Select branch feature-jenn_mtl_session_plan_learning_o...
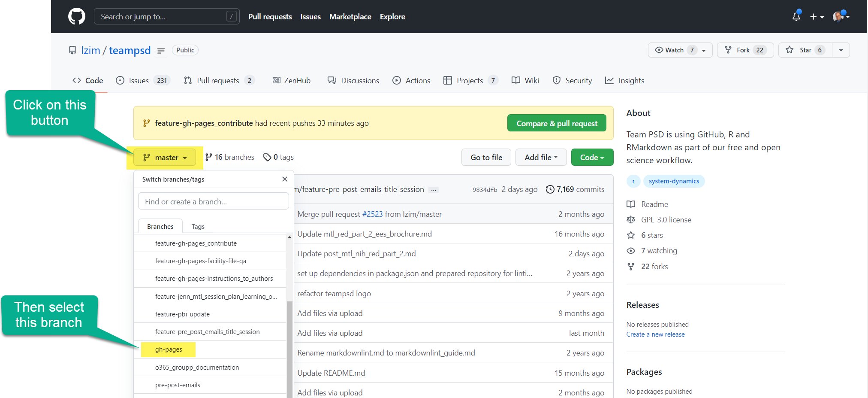Viewport: 868px width, 398px height. click(x=210, y=297)
